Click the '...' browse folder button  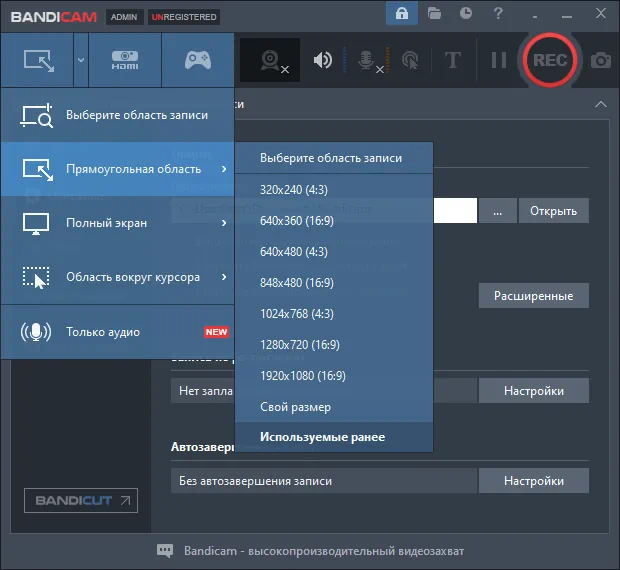(x=497, y=211)
